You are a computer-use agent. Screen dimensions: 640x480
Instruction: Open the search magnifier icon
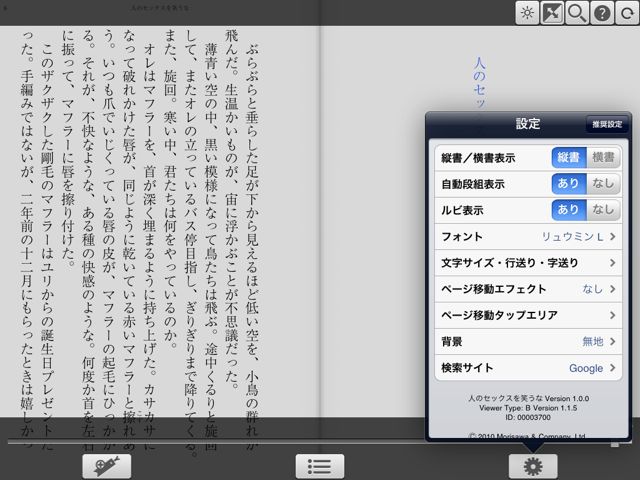(x=577, y=13)
